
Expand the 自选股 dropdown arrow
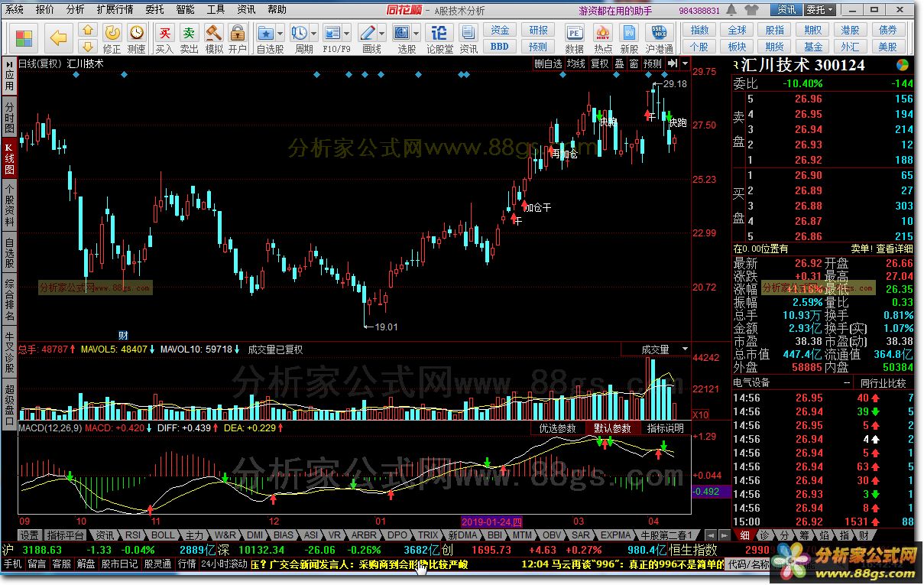(281, 34)
